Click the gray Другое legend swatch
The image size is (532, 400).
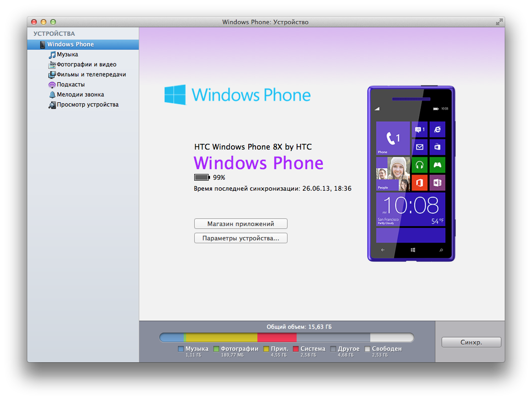tap(333, 349)
